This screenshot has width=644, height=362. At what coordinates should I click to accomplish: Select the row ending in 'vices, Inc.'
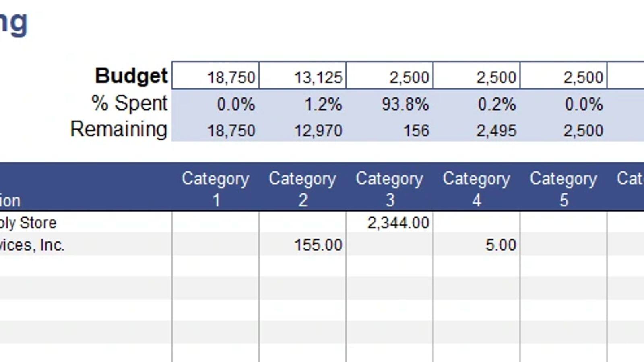tap(322, 245)
